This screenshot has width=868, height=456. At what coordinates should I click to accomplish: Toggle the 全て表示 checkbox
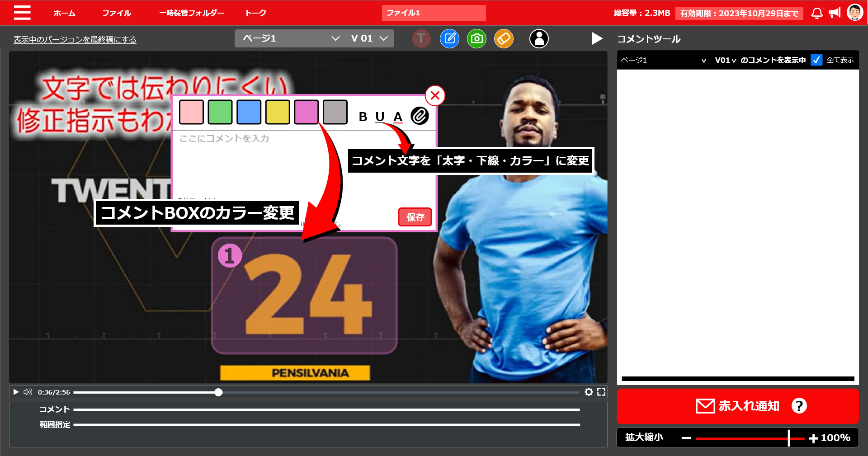pyautogui.click(x=816, y=60)
